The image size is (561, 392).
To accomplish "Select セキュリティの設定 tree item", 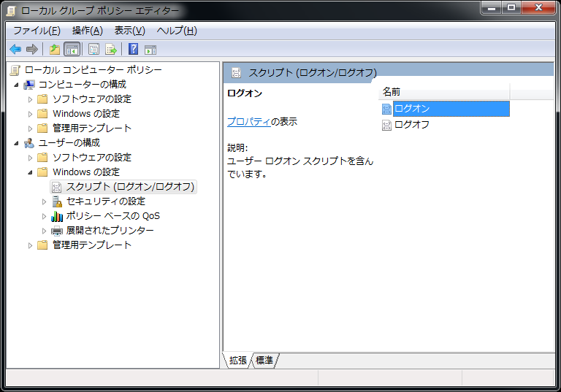I will click(105, 201).
